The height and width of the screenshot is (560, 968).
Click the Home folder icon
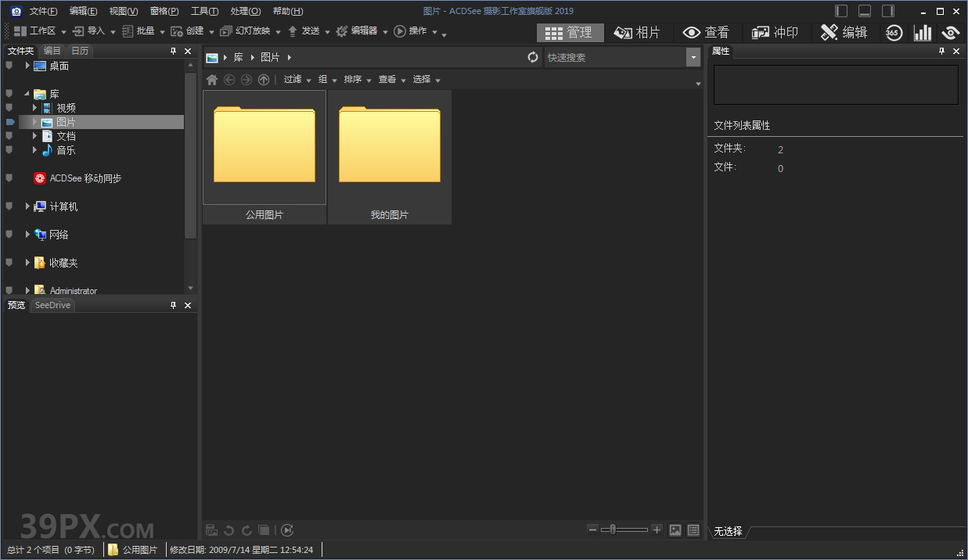click(x=212, y=80)
